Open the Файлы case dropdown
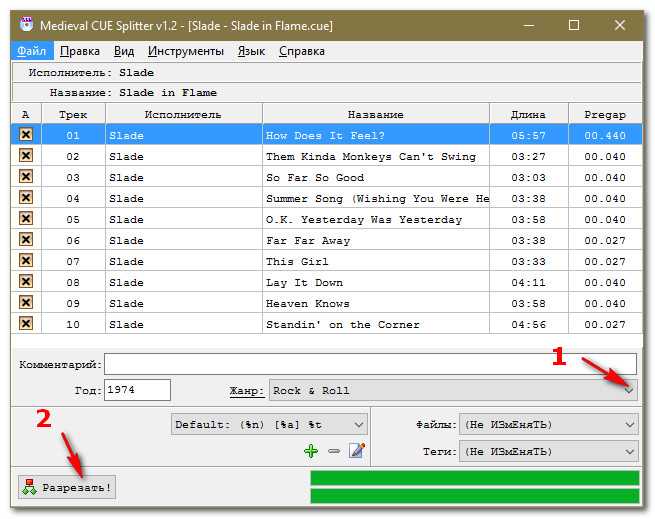The image size is (655, 519). tap(549, 425)
